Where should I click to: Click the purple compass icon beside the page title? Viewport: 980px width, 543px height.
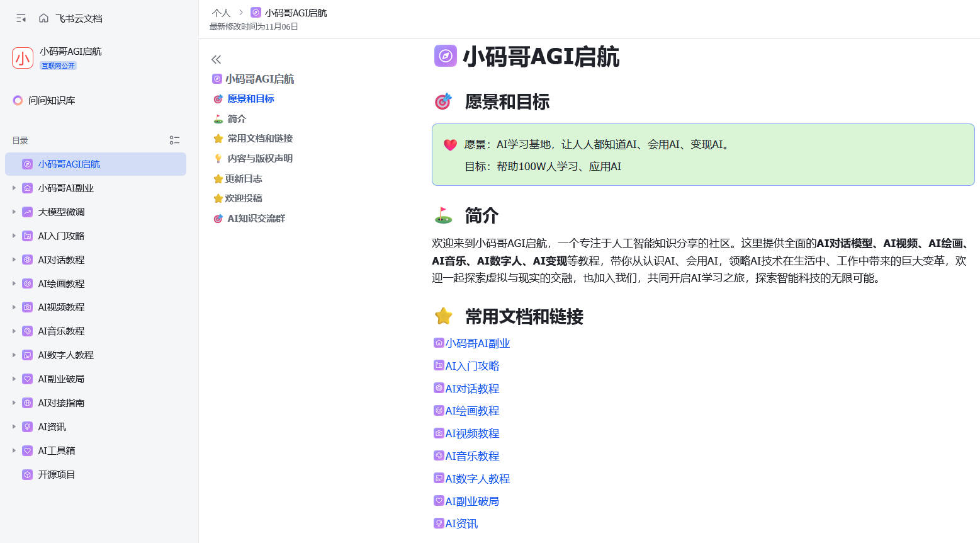pos(445,56)
